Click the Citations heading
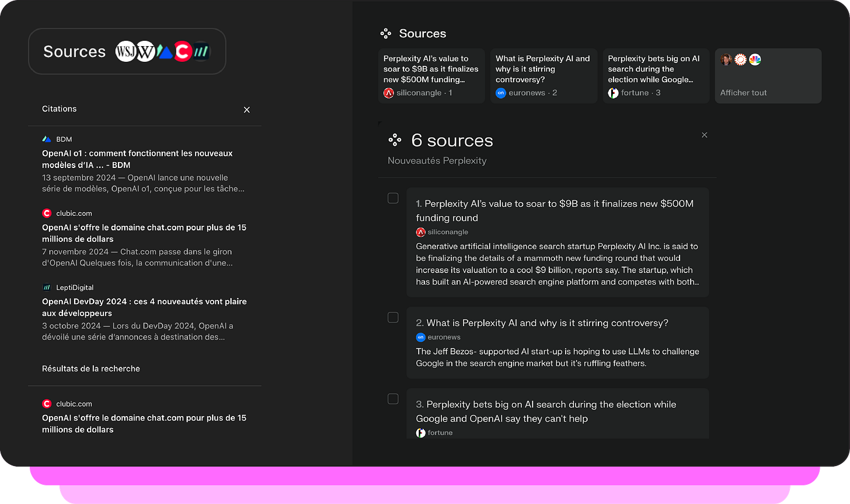The image size is (850, 504). [59, 108]
